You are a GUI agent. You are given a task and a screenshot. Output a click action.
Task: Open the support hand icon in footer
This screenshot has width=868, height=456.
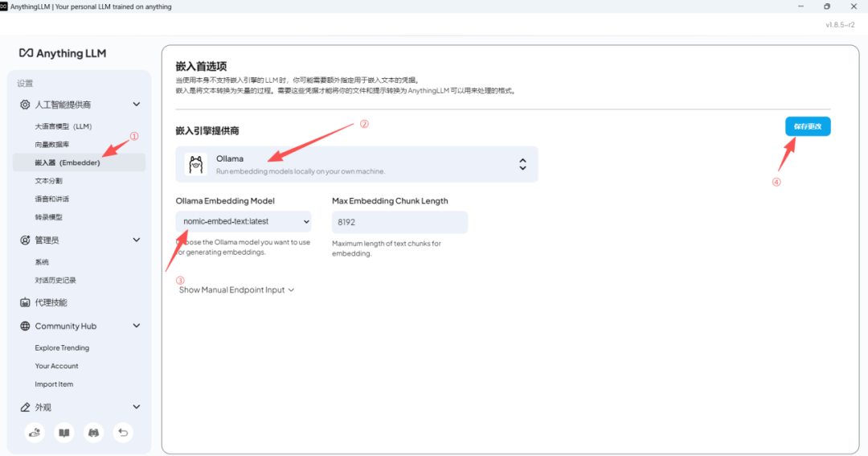(35, 433)
